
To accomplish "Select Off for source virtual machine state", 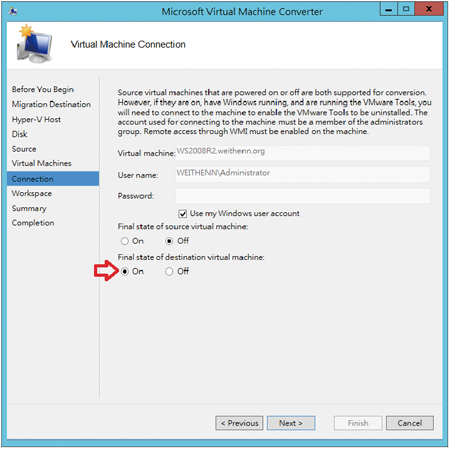I will coord(169,241).
